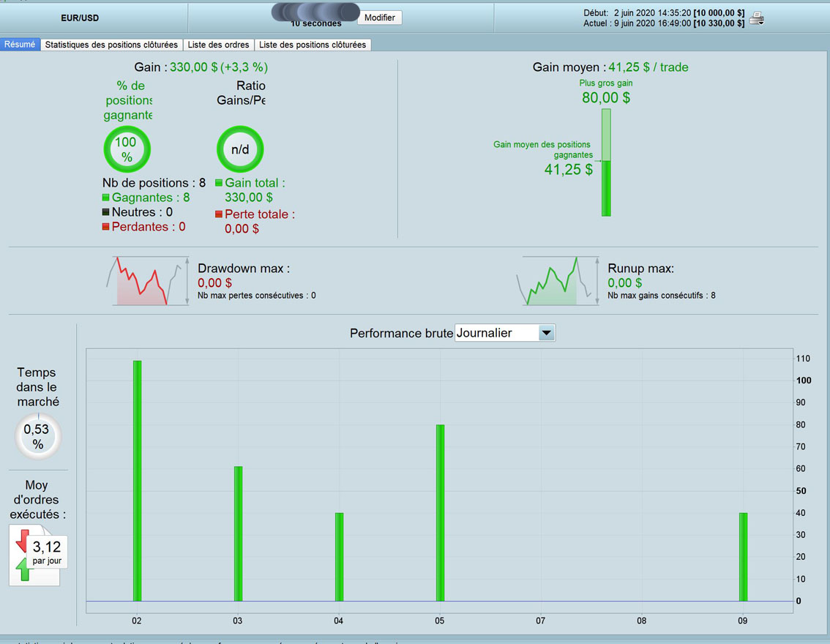
Task: Click the bar for day 05
Action: pyautogui.click(x=441, y=513)
